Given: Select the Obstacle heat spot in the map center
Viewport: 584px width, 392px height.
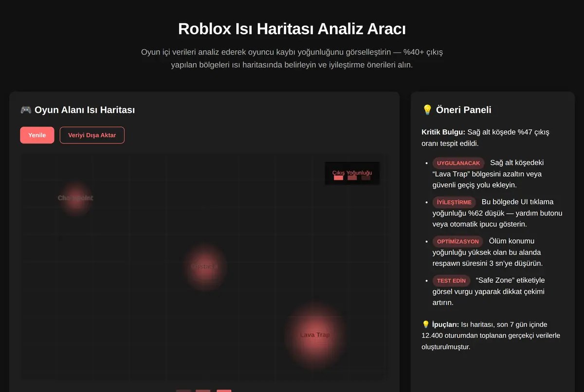Looking at the screenshot, I should tap(204, 267).
